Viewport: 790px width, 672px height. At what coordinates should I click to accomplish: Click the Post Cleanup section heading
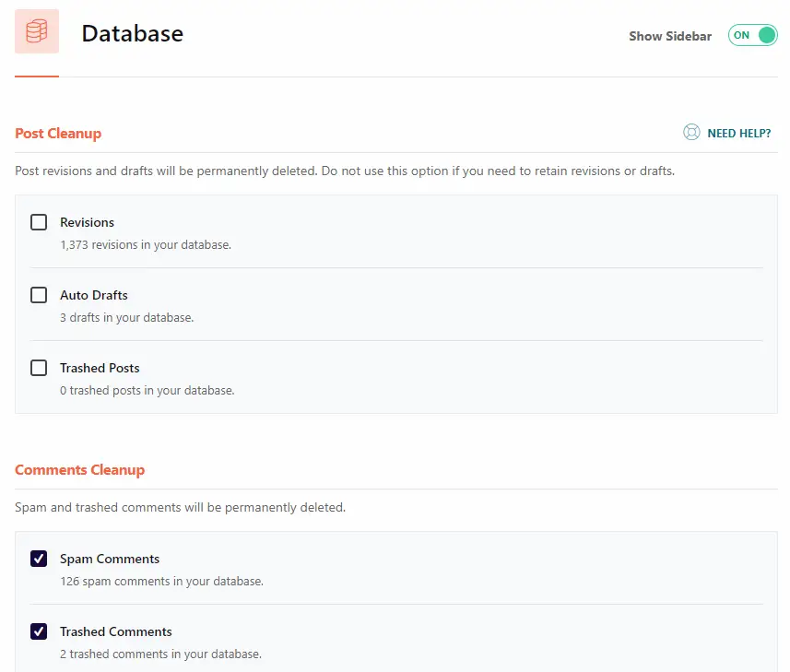(58, 134)
